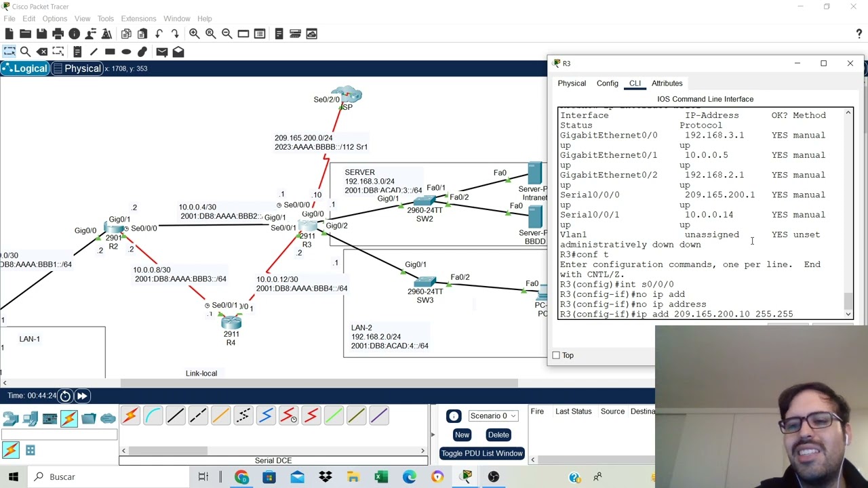Create a new file from the toolbar

tap(9, 34)
